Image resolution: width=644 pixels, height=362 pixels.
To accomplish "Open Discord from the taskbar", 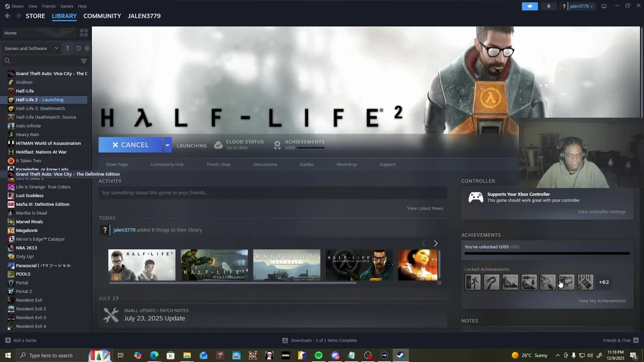I will point(335,355).
